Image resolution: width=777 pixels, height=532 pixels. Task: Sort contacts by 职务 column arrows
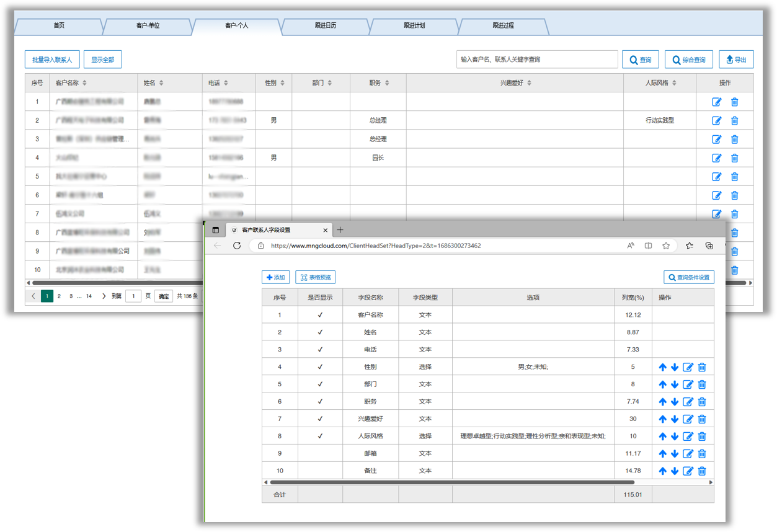(387, 83)
